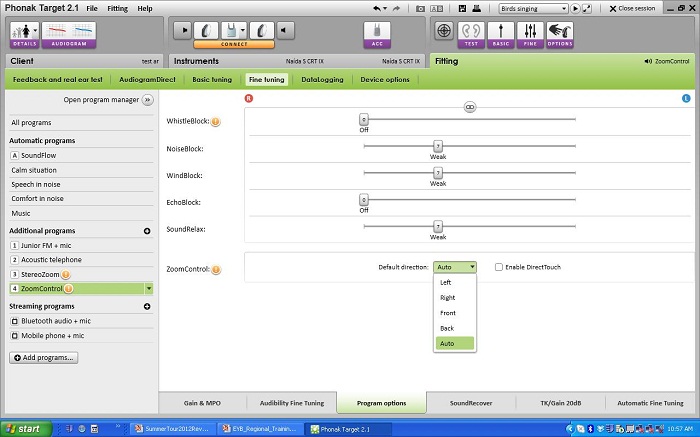Switch to AudiogramDirect tab

point(147,79)
